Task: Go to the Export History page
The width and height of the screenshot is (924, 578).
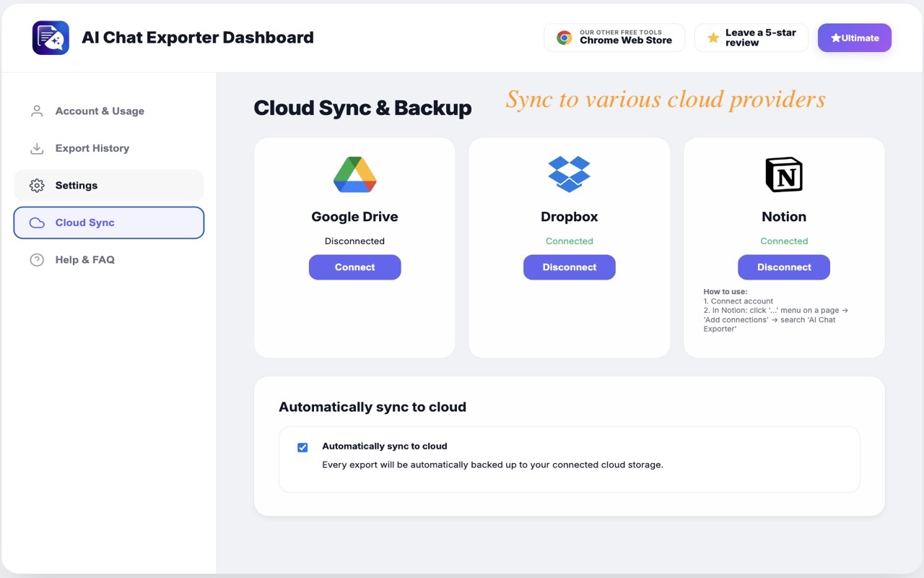Action: point(92,148)
